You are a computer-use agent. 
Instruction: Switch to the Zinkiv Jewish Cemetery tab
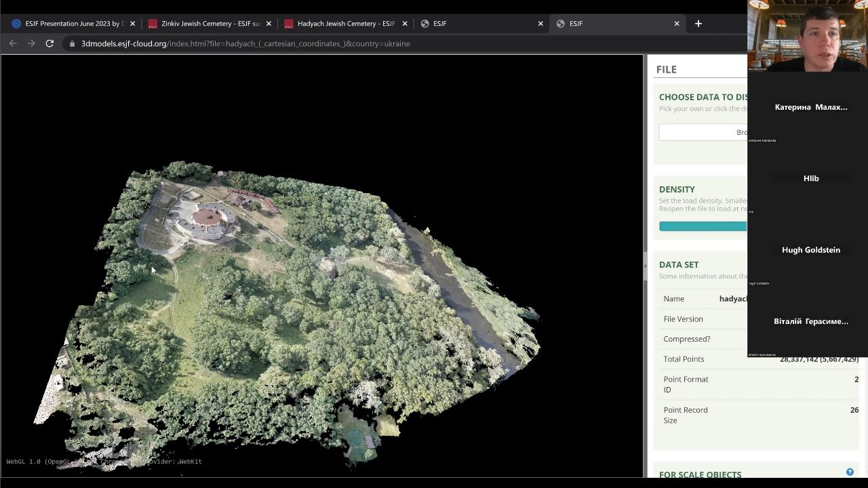(x=209, y=24)
